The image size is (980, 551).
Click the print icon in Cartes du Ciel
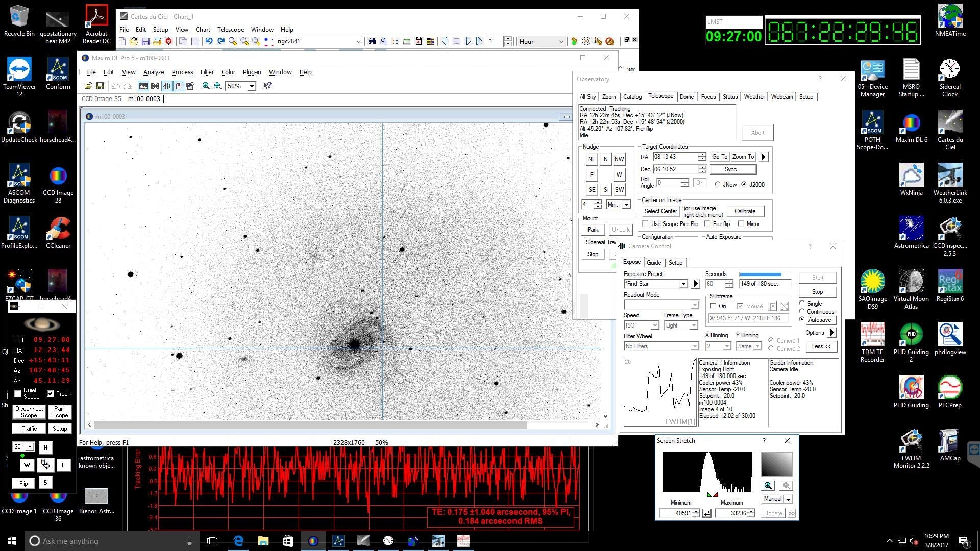[x=157, y=41]
